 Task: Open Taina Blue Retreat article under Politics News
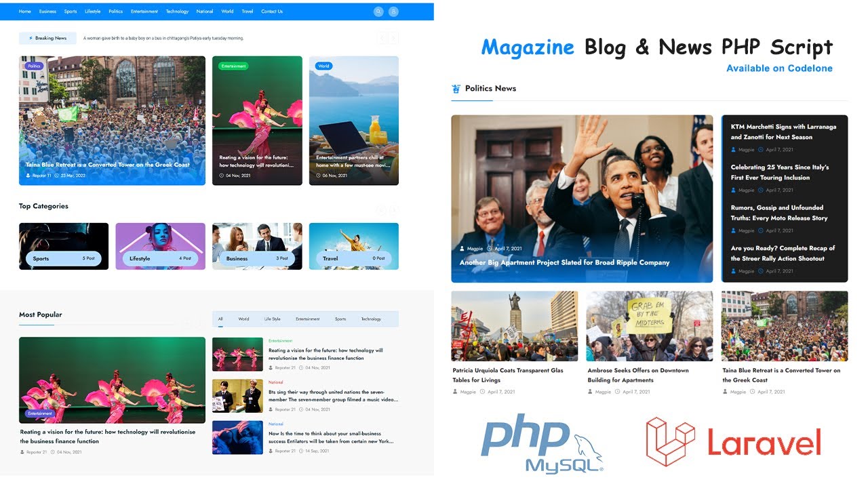tap(781, 375)
